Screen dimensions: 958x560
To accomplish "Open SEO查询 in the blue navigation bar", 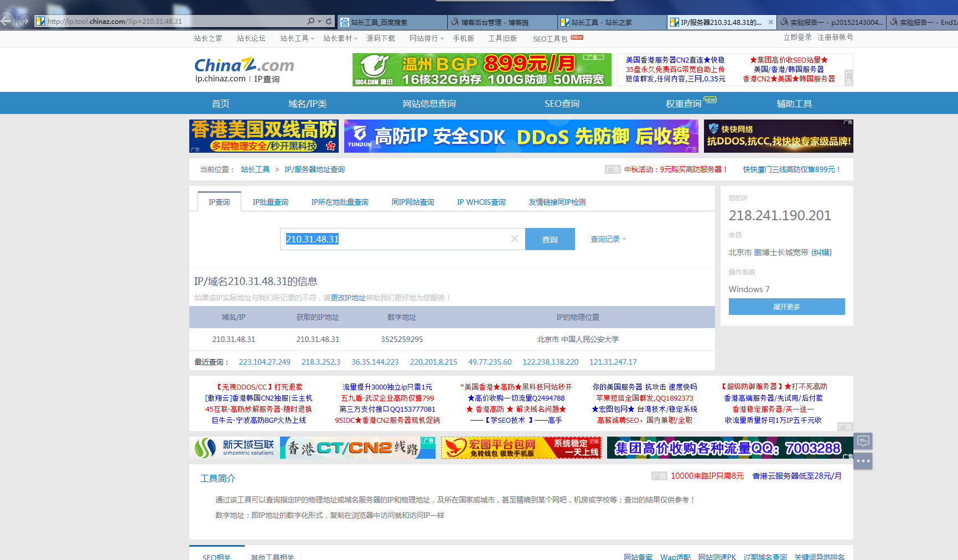I will click(x=562, y=103).
